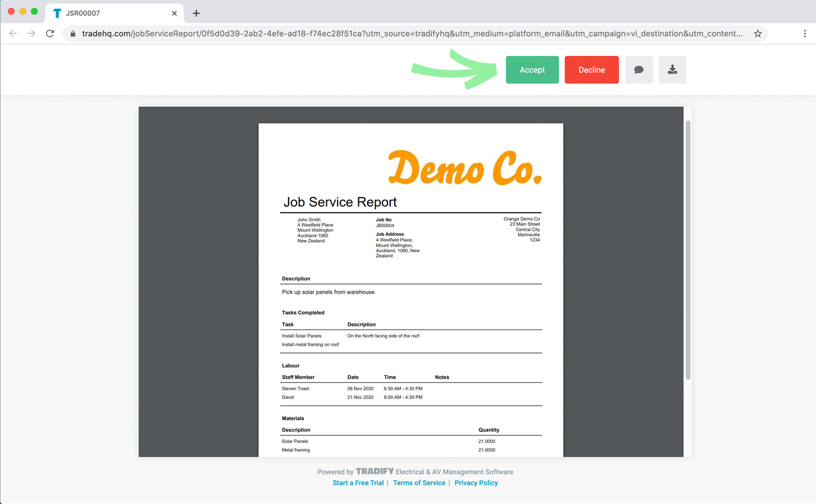Click the browser forward arrow
This screenshot has width=816, height=504.
31,34
